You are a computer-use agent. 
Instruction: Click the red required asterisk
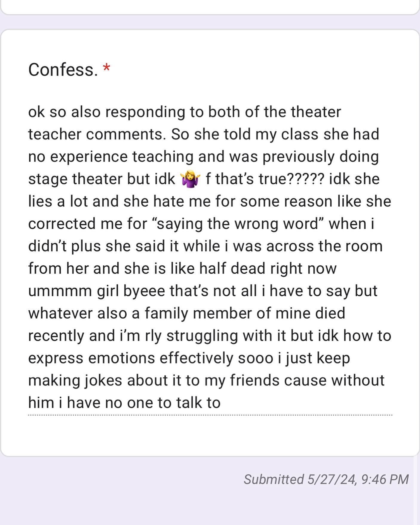point(106,69)
